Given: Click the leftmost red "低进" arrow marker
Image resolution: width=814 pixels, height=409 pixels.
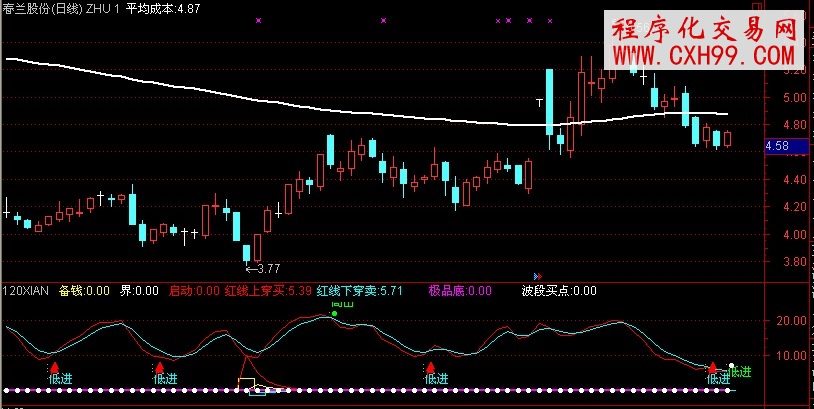Looking at the screenshot, I should (x=55, y=367).
